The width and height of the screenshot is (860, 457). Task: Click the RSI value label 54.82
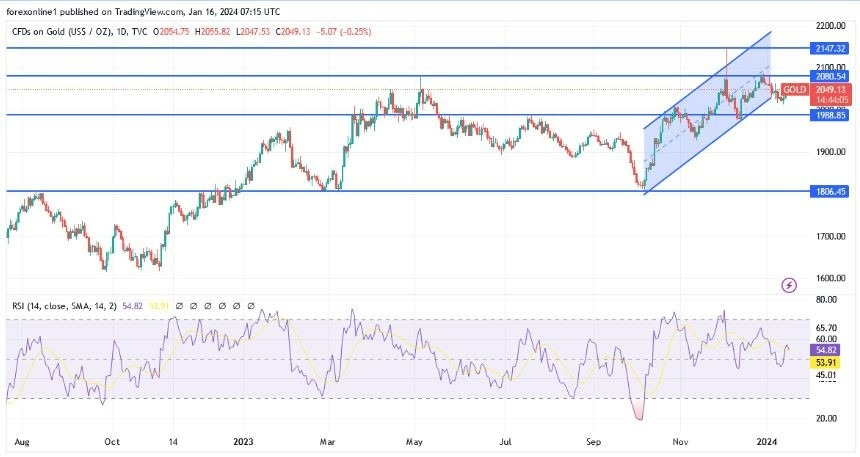(825, 350)
